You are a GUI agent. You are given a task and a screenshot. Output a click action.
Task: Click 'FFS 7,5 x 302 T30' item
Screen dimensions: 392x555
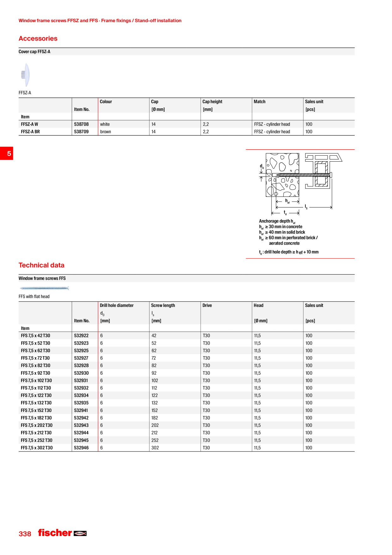pyautogui.click(x=37, y=448)
